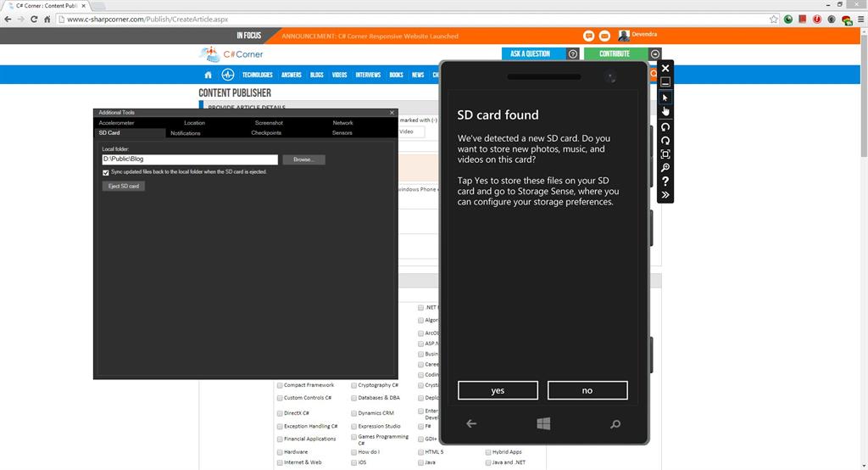The width and height of the screenshot is (868, 470).
Task: Tap the phone Windows start button
Action: pyautogui.click(x=543, y=423)
